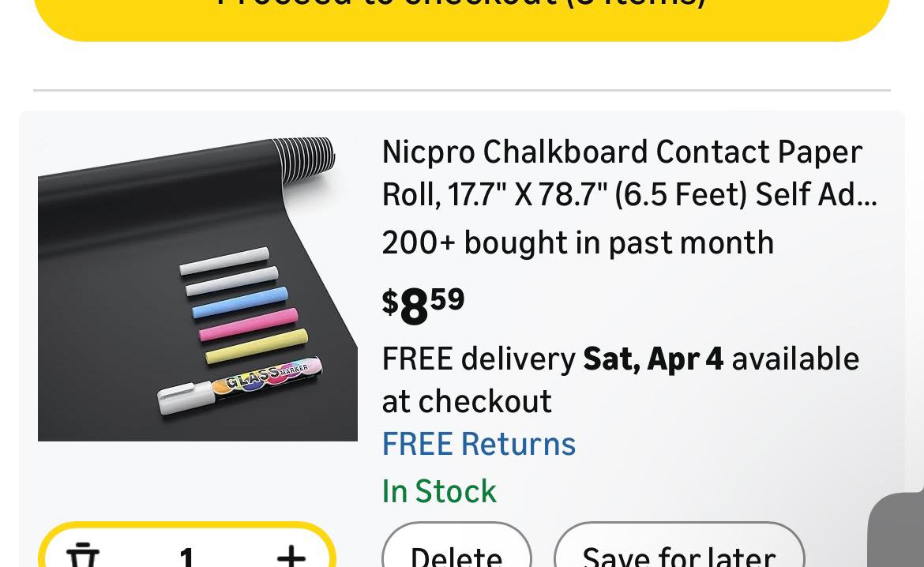Tap the "200+ bought in past month" text
Image resolution: width=924 pixels, height=567 pixels.
click(577, 242)
